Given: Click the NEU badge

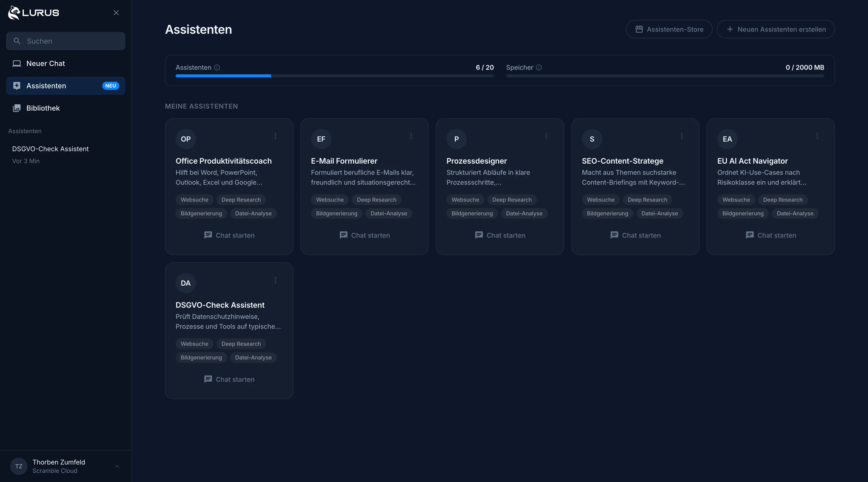Looking at the screenshot, I should [110, 85].
